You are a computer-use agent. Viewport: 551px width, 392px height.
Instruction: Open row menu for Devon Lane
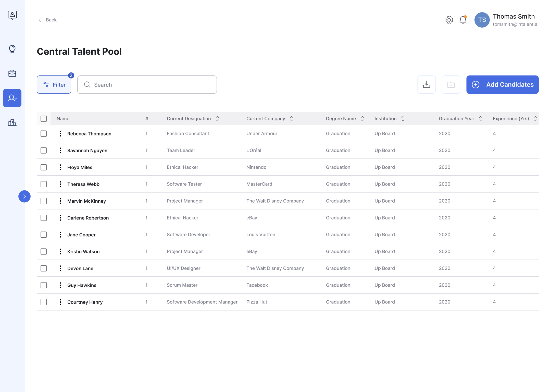click(x=60, y=268)
